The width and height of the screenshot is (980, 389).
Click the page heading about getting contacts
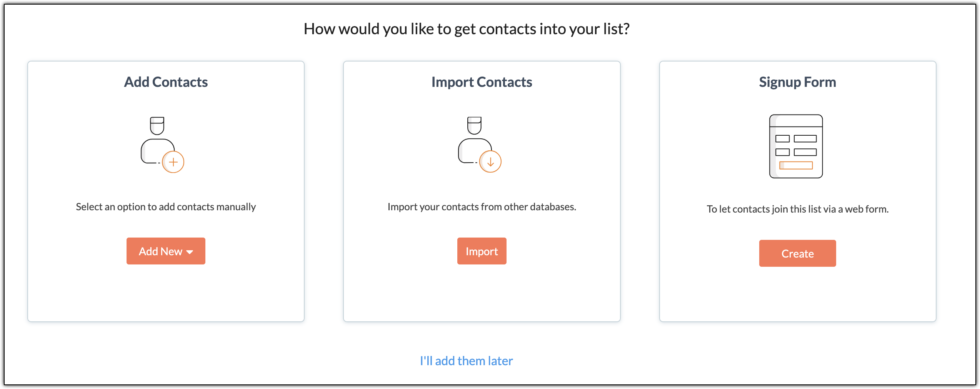(467, 29)
